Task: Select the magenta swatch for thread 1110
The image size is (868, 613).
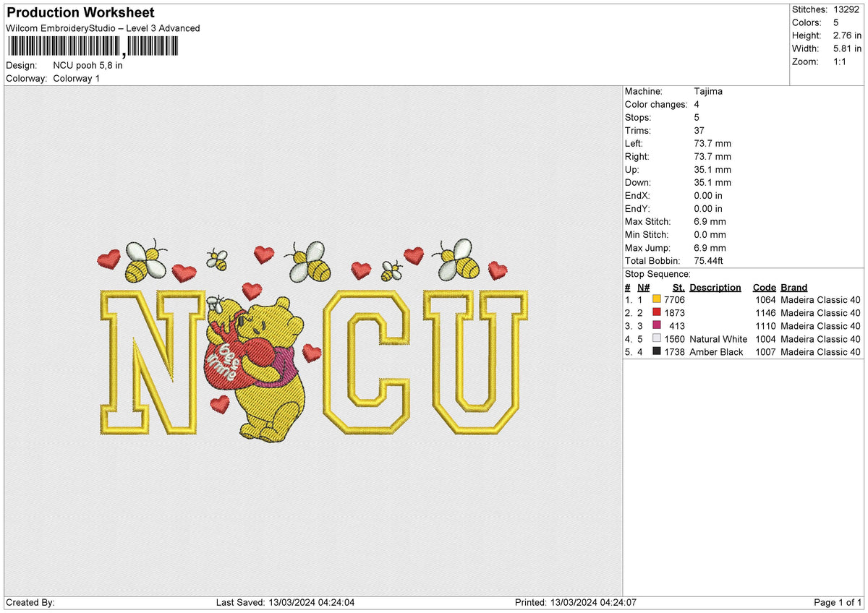Action: (657, 325)
